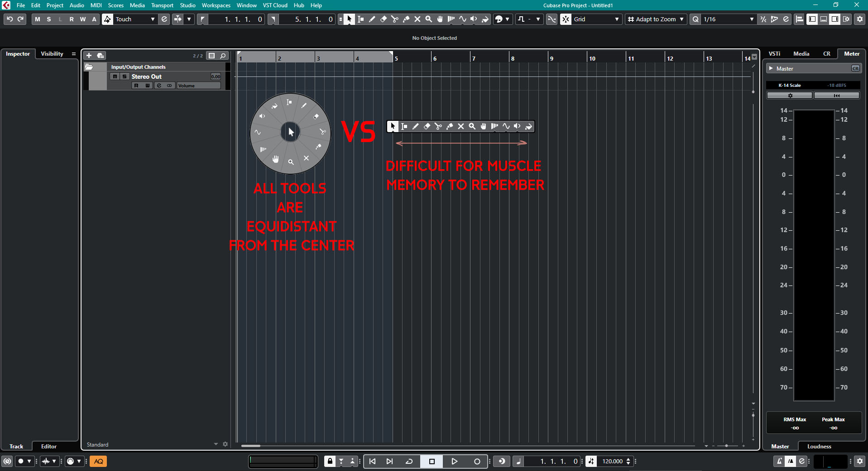Toggle the right zone visibility button
Screen dimensions: 868x471
[x=835, y=19]
